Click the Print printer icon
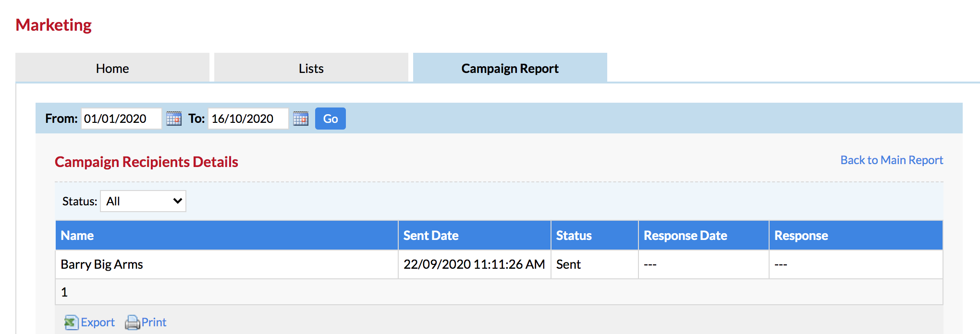 pos(132,322)
